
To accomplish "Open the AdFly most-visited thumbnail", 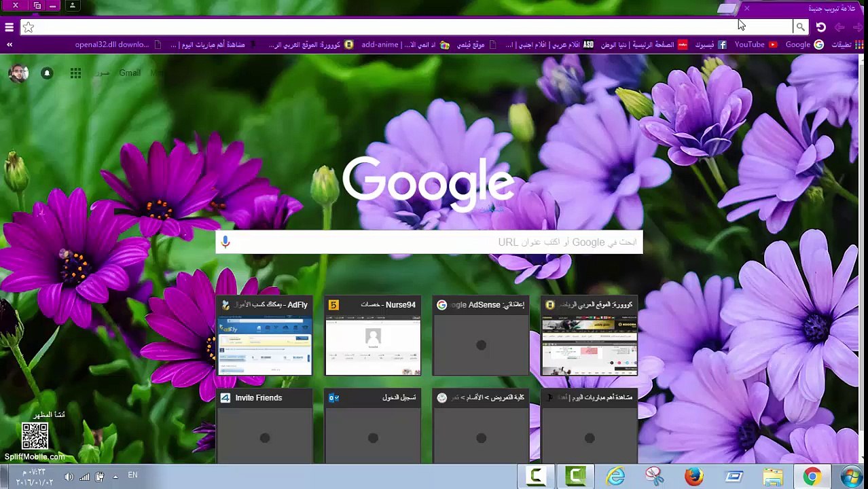I will pos(265,336).
